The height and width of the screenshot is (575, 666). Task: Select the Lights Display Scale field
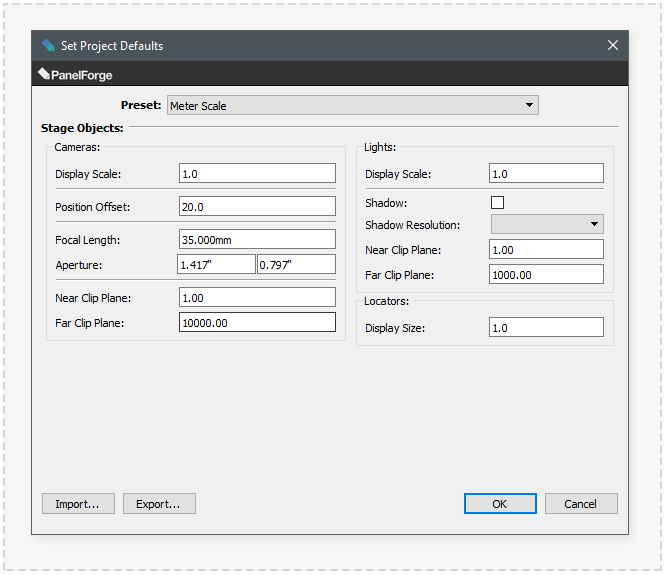[546, 174]
